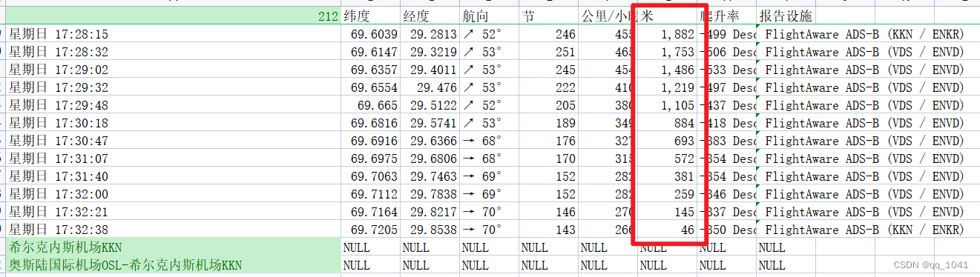Image resolution: width=980 pixels, height=277 pixels.
Task: Click FlightAware ADS-B (KKN / ENKR) in 17:28:15 row
Action: click(864, 34)
